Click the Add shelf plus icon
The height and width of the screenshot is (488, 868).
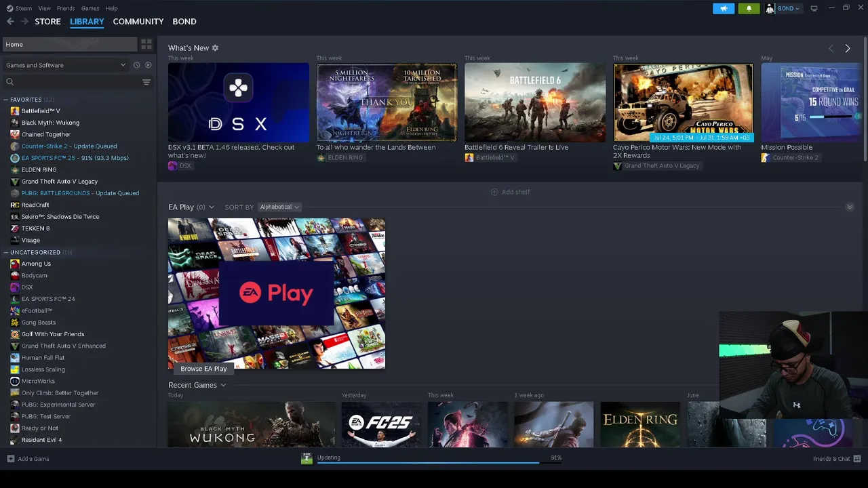tap(494, 192)
